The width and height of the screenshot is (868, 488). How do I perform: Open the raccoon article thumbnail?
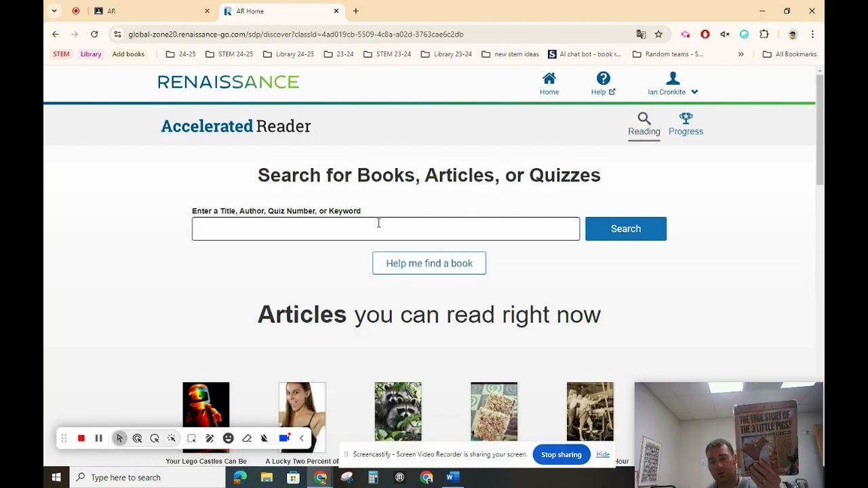pos(398,411)
